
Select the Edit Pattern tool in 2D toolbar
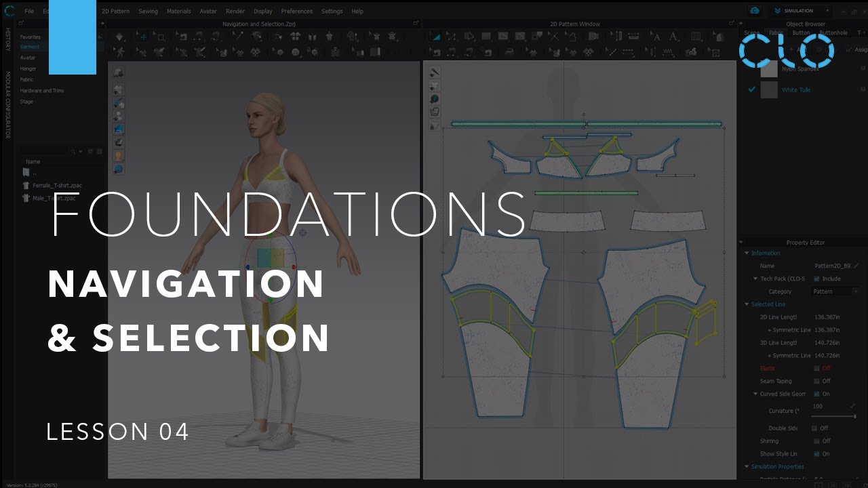(x=437, y=37)
